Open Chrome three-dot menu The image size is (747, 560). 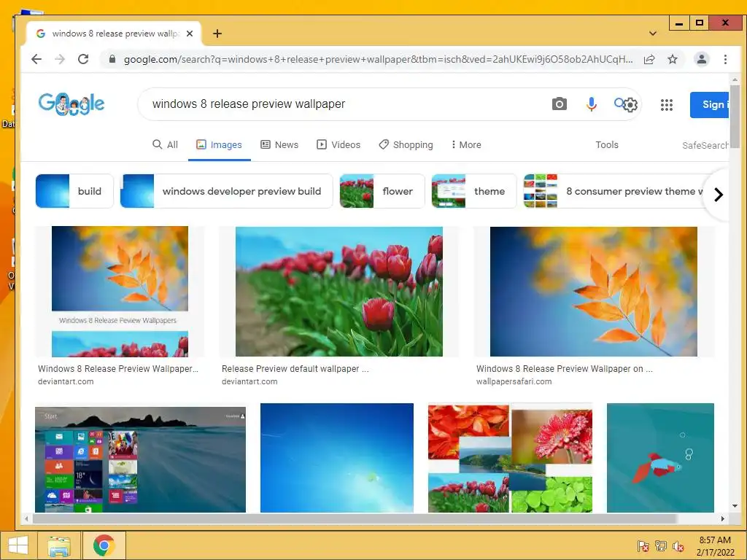(725, 59)
